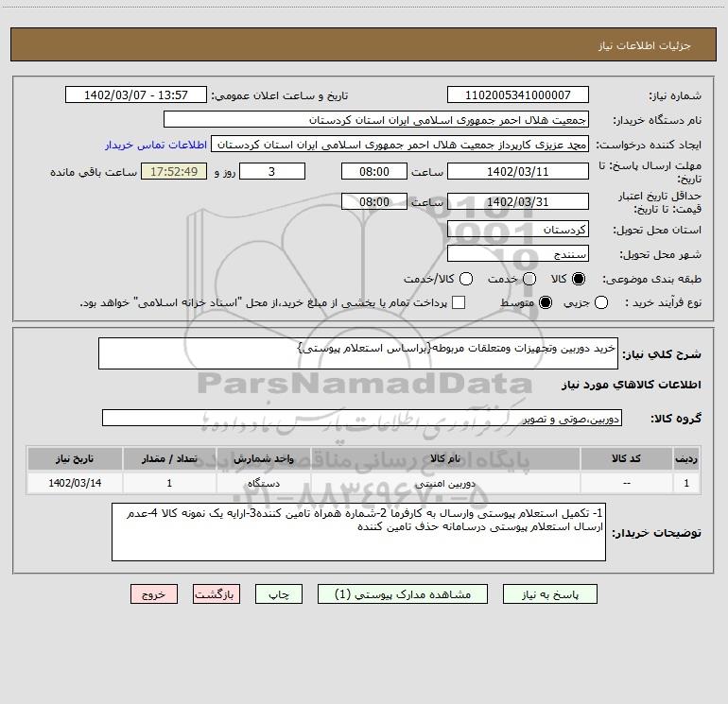The image size is (728, 704).
Task: Click the remaining days field showing 3
Action: (x=272, y=172)
